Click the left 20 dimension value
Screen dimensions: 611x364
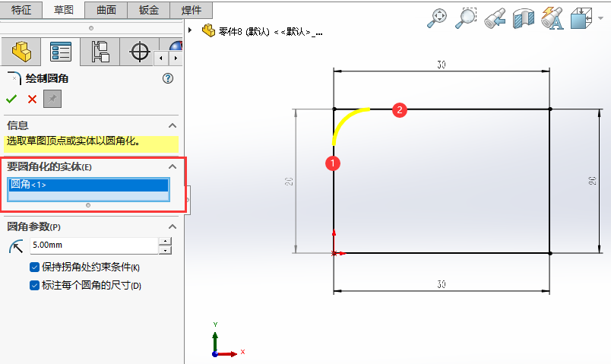[x=289, y=181]
